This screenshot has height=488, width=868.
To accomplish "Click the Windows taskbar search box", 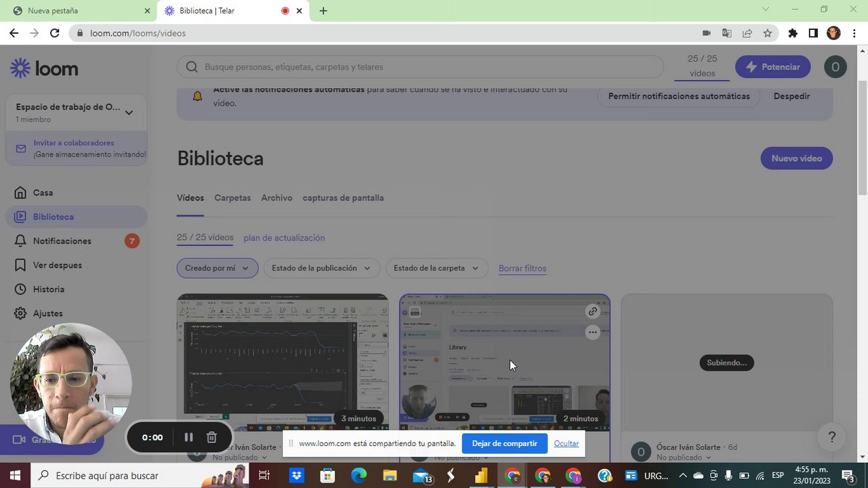I will 140,476.
